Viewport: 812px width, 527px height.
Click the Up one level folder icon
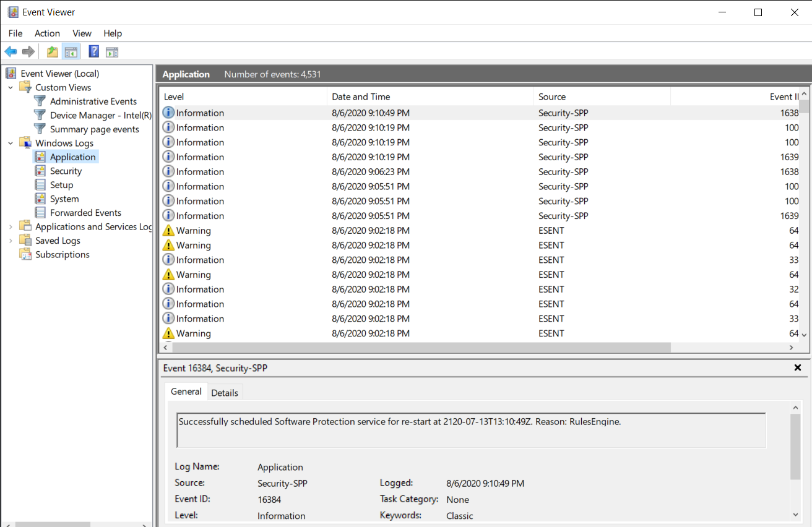(x=53, y=52)
